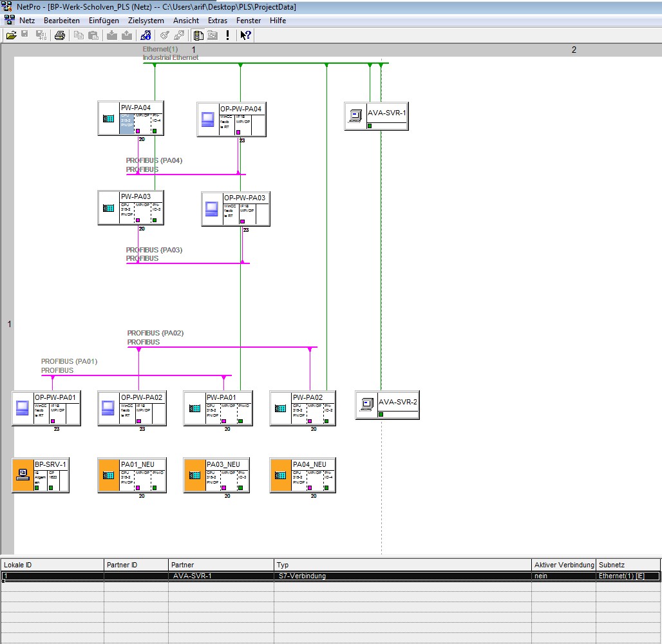The image size is (662, 644).
Task: Click the Typ column header
Action: coord(402,565)
